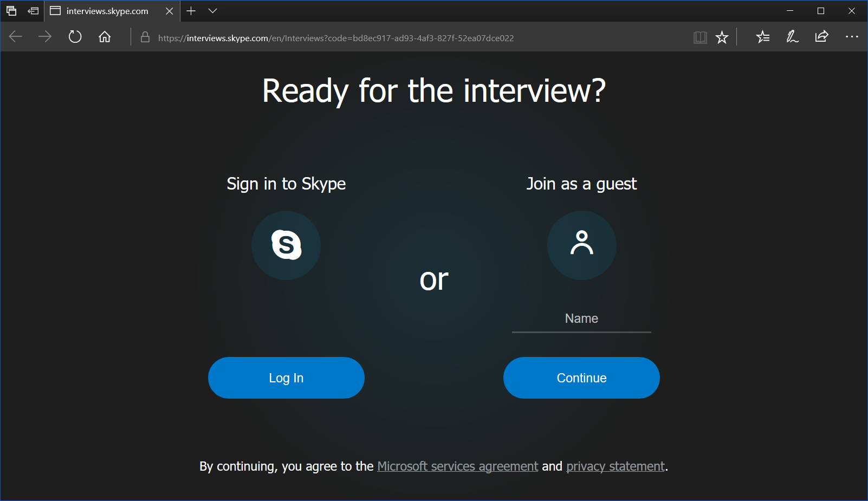Enable Reading view icon
868x501 pixels.
[x=700, y=37]
